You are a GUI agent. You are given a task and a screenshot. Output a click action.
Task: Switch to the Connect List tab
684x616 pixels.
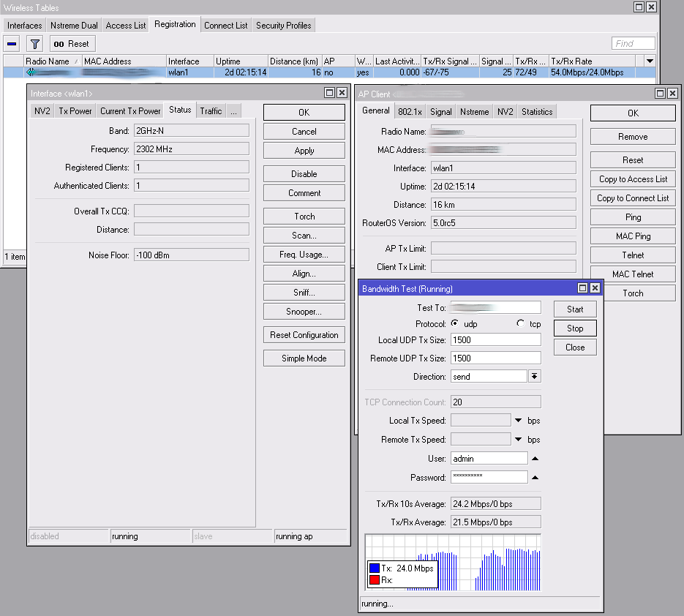coord(225,26)
